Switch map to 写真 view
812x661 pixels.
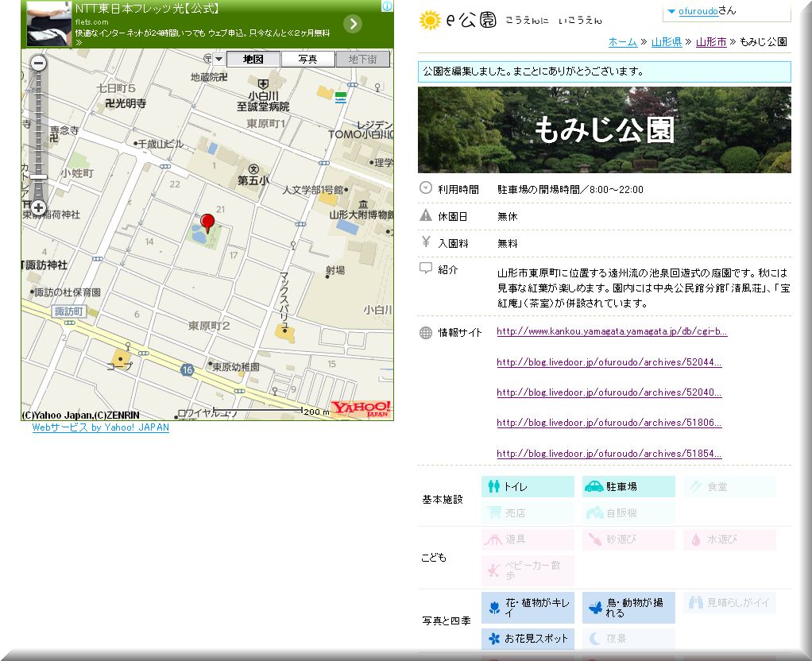[307, 59]
